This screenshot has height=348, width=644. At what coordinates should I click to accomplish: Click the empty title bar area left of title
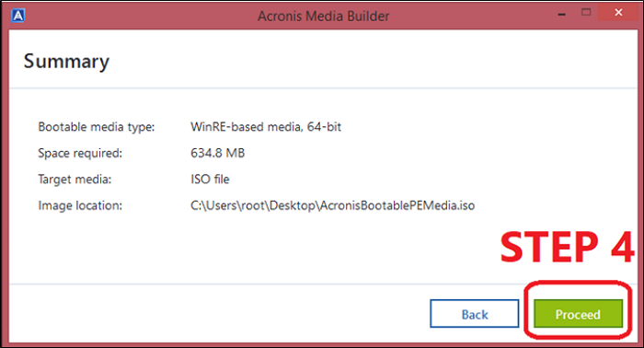(x=140, y=16)
